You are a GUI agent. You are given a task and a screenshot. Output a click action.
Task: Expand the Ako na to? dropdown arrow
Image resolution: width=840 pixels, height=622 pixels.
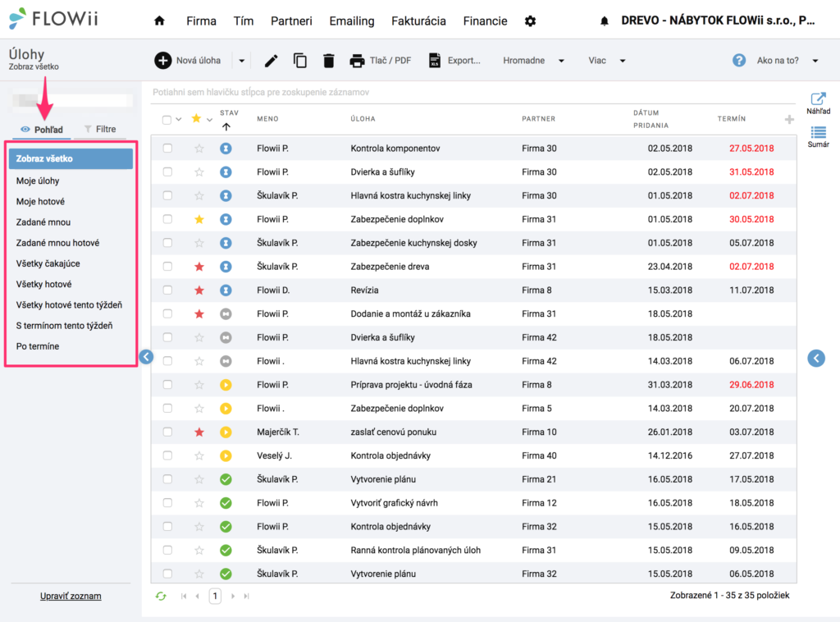(x=815, y=61)
